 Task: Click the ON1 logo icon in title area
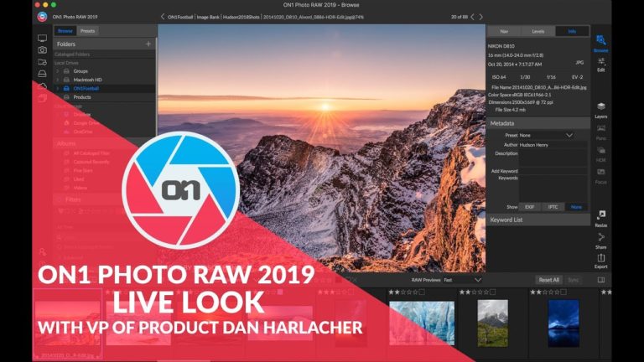[42, 17]
